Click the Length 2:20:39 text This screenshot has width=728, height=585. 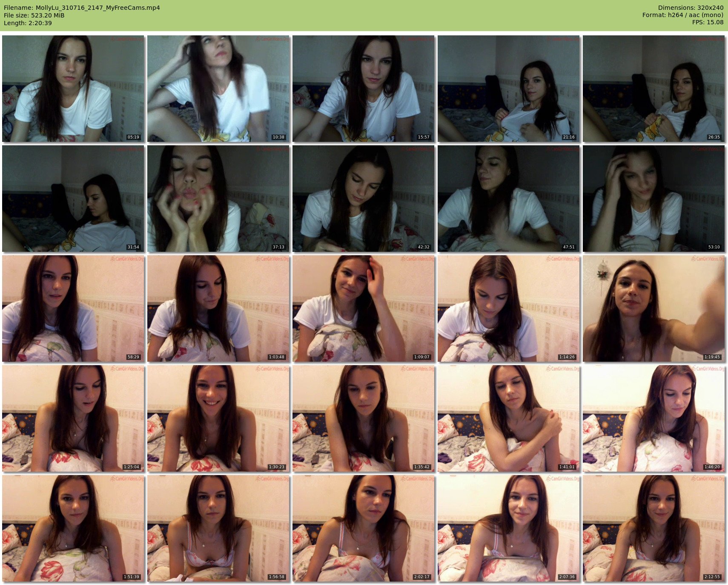(28, 23)
